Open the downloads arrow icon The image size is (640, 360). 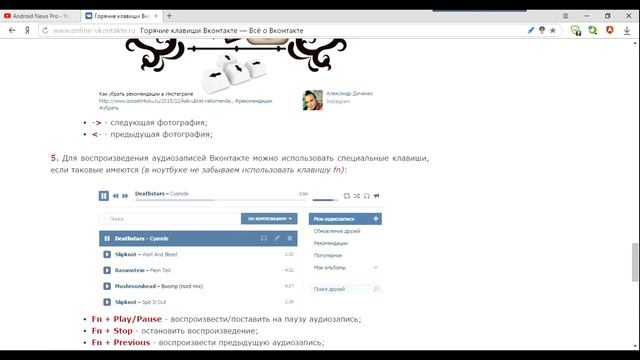[x=627, y=31]
